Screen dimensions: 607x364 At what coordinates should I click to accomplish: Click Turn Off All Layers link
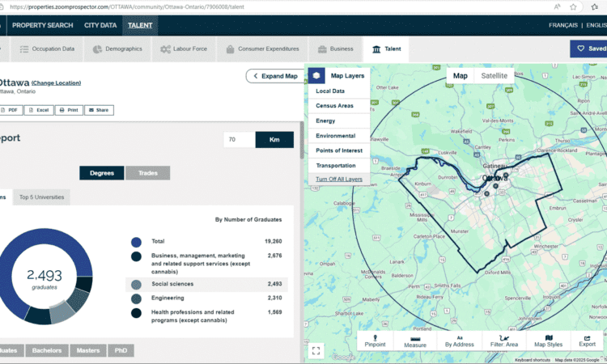pyautogui.click(x=339, y=179)
